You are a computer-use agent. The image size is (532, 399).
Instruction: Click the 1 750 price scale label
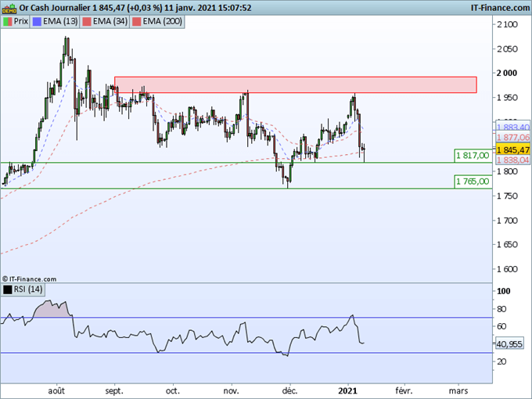507,196
